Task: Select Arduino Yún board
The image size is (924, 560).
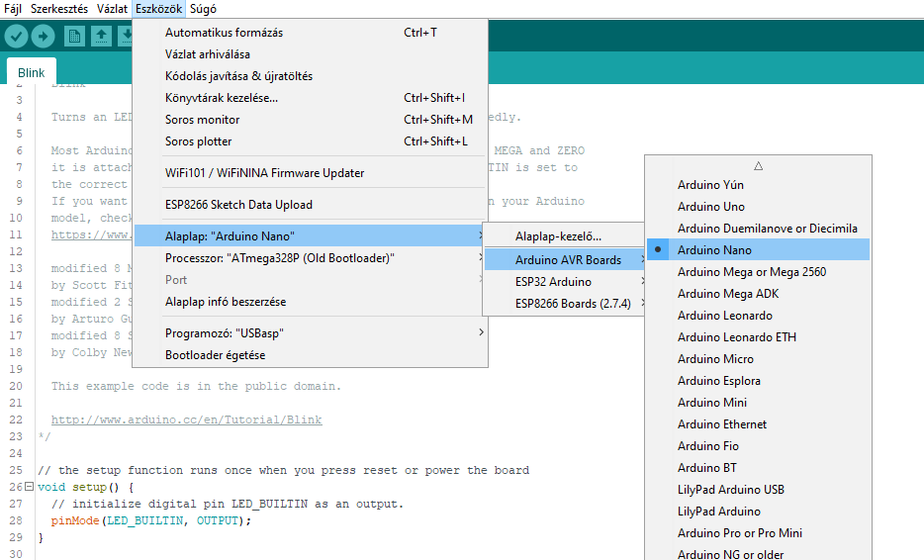Action: 758,184
